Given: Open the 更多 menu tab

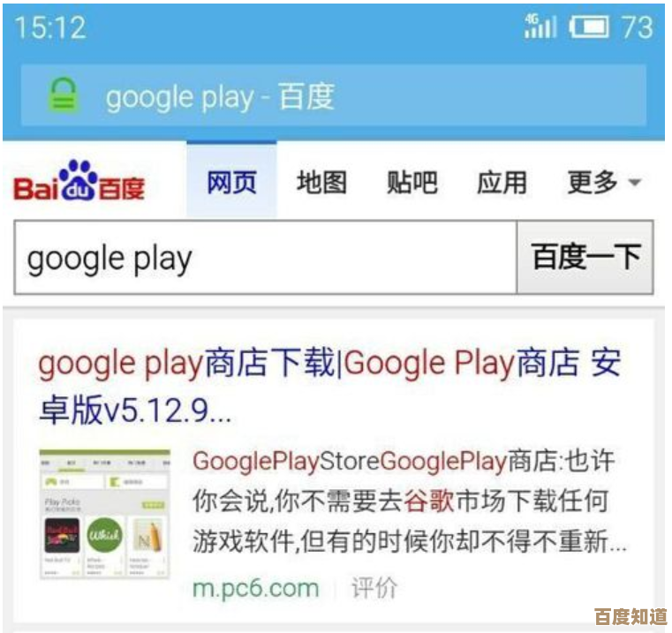Looking at the screenshot, I should tap(593, 182).
